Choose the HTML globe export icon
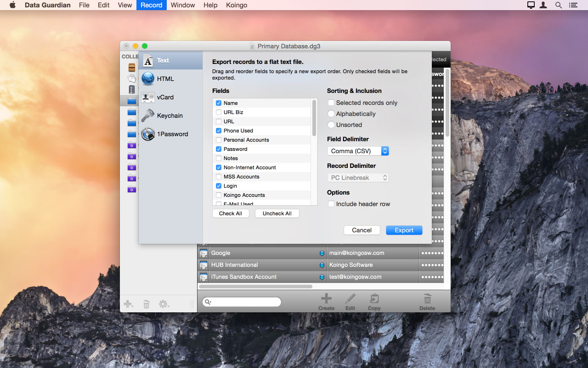588x368 pixels. click(148, 79)
